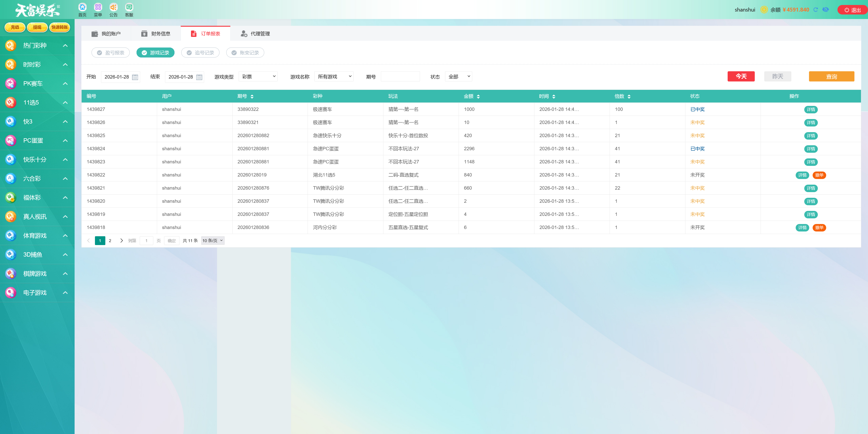Sort the table by the 金额 column arrows
This screenshot has height=434, width=868.
pos(478,96)
